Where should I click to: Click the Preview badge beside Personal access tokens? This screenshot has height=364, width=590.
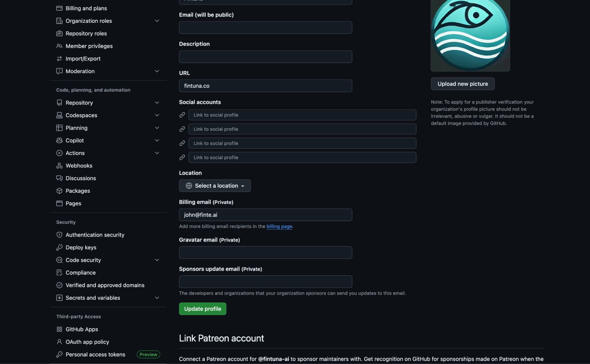point(148,355)
